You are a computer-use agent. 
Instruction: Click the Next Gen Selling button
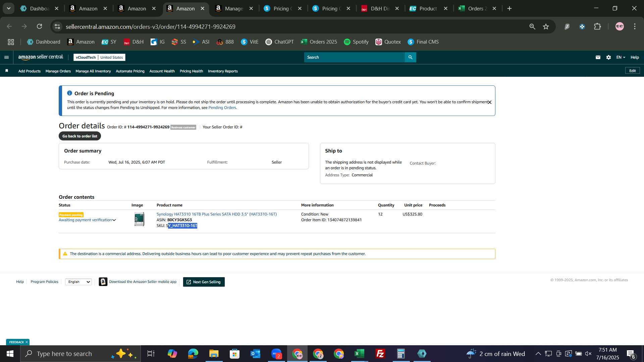tap(204, 282)
